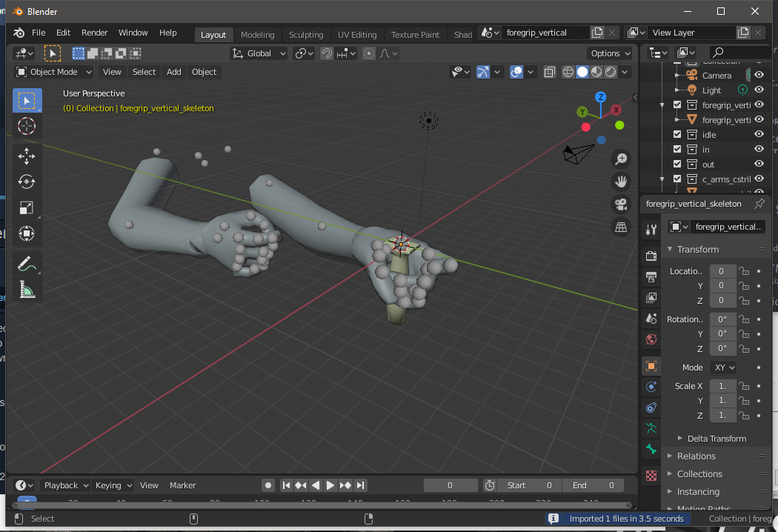778x532 pixels.
Task: Open the World properties tab
Action: [x=651, y=339]
